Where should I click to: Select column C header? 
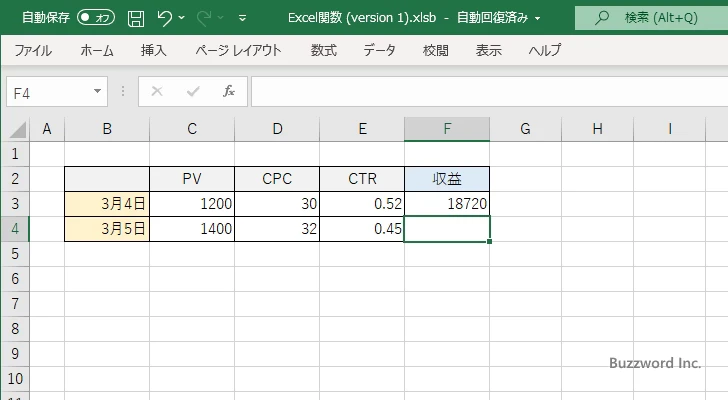(192, 129)
